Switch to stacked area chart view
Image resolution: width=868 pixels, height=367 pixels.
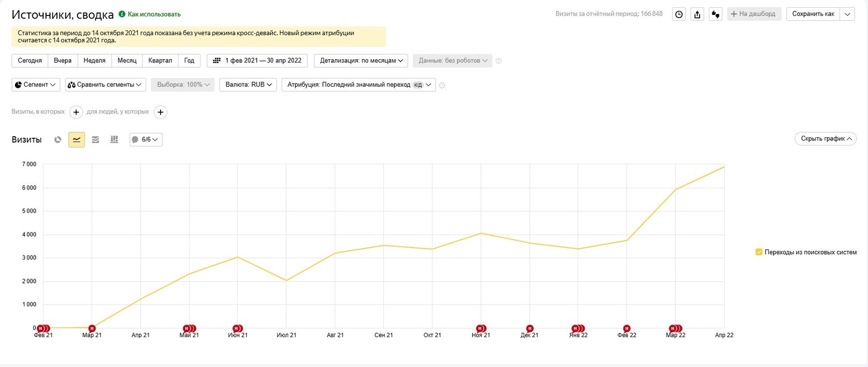tap(96, 140)
